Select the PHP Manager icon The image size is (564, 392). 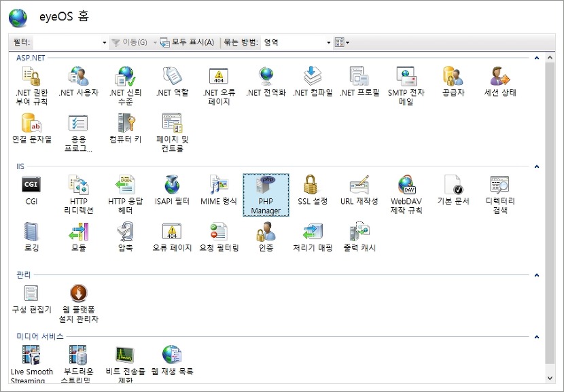(266, 195)
